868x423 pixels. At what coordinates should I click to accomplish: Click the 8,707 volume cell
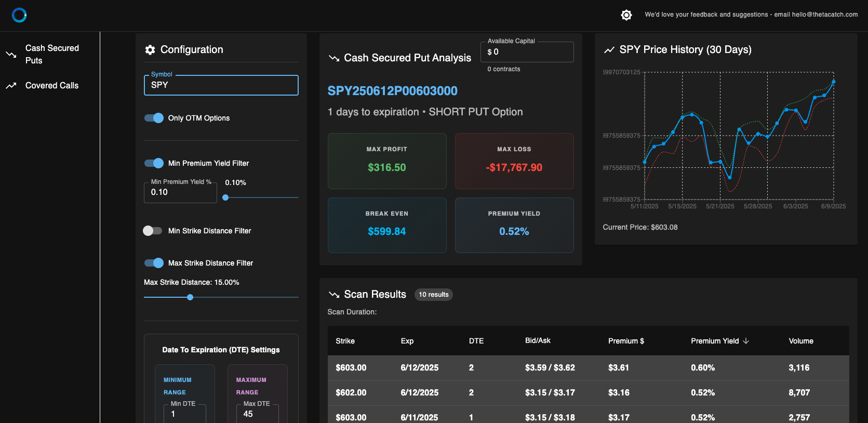[x=799, y=393]
